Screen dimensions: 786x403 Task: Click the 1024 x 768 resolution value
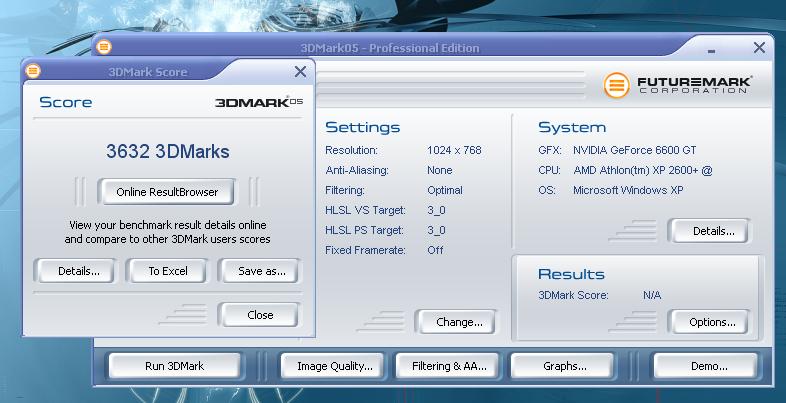tap(454, 150)
